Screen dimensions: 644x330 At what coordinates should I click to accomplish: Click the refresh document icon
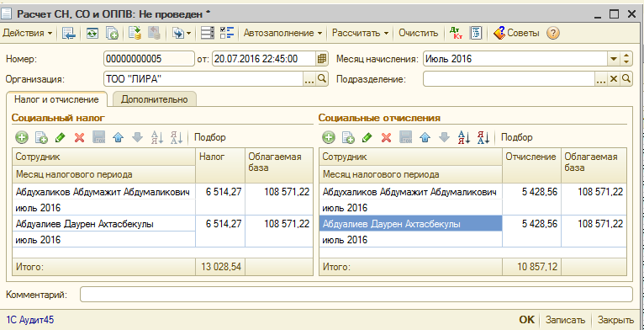pos(92,34)
